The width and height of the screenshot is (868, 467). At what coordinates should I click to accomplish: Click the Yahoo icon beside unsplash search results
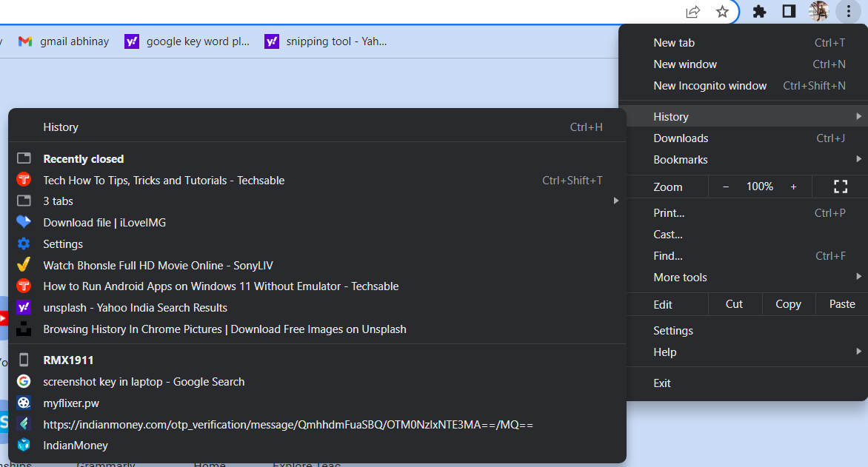click(24, 308)
